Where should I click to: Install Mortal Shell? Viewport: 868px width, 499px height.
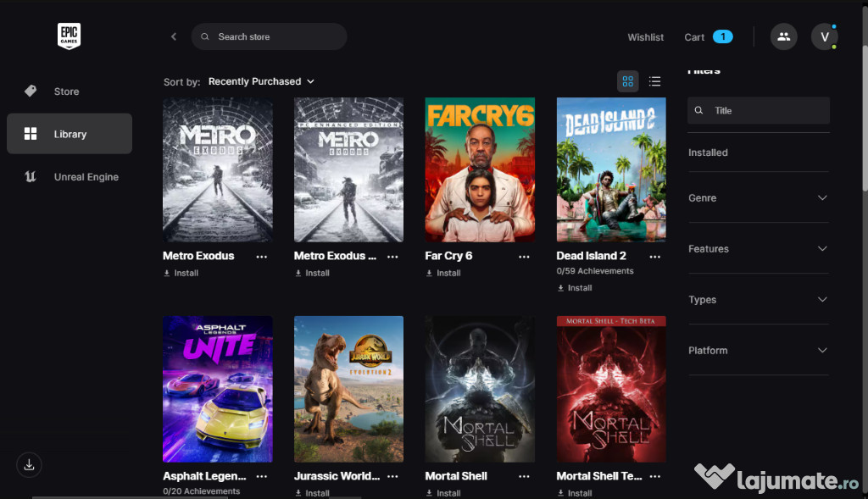tap(443, 493)
